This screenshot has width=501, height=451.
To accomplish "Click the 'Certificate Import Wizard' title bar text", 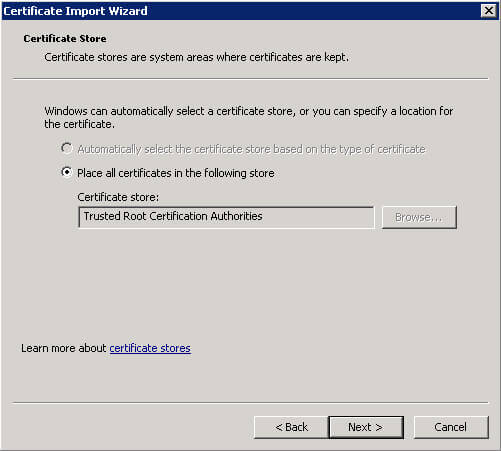I will (75, 11).
